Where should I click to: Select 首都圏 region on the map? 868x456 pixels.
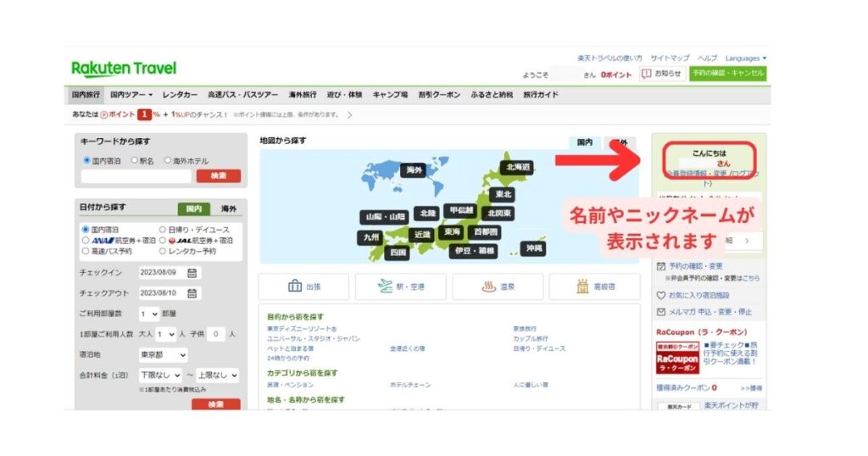tap(485, 232)
